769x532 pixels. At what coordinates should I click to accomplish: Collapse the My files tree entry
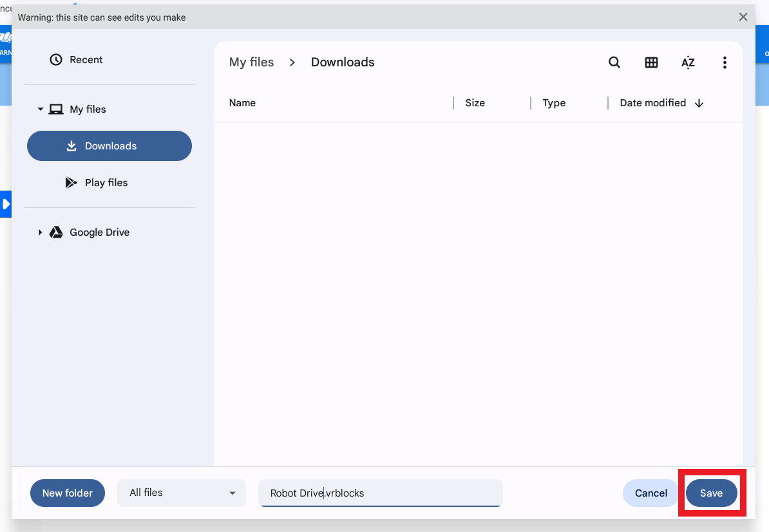40,109
